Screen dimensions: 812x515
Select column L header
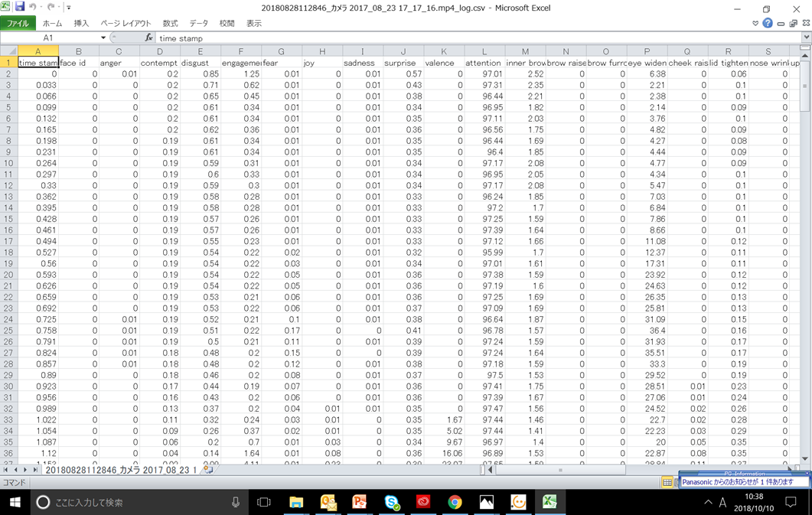coord(484,51)
